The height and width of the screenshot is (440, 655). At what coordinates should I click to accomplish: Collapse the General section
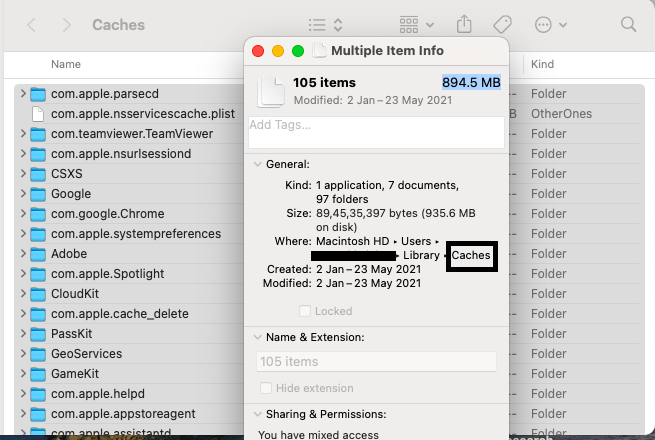click(258, 164)
